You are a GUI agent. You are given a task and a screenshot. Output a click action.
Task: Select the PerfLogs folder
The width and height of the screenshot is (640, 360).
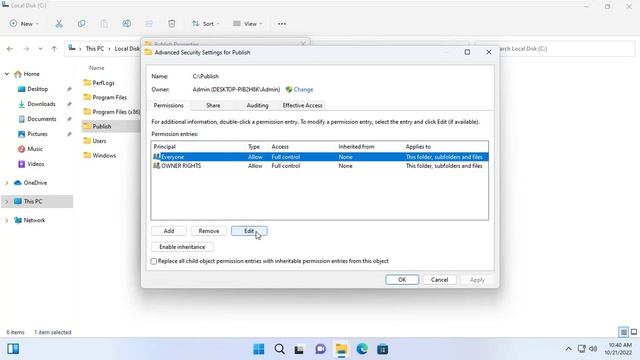[x=99, y=83]
